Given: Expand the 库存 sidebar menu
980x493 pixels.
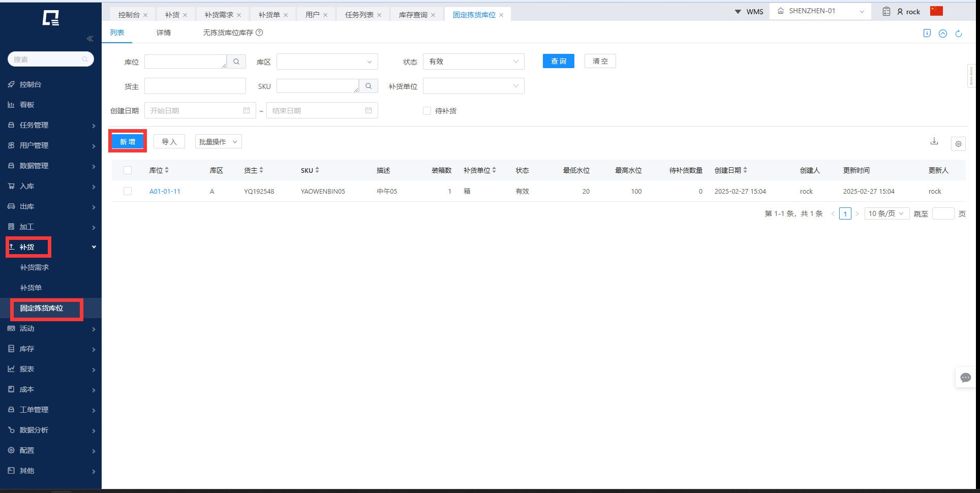Looking at the screenshot, I should tap(51, 349).
